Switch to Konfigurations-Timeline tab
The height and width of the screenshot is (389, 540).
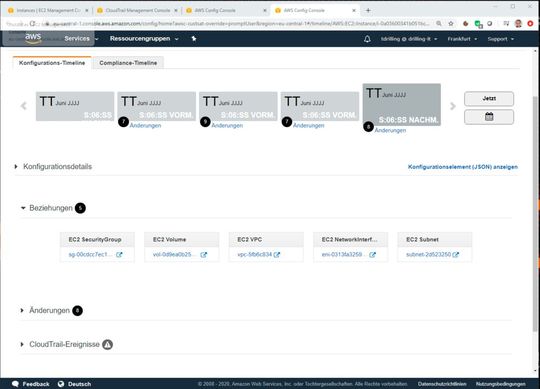pos(52,63)
